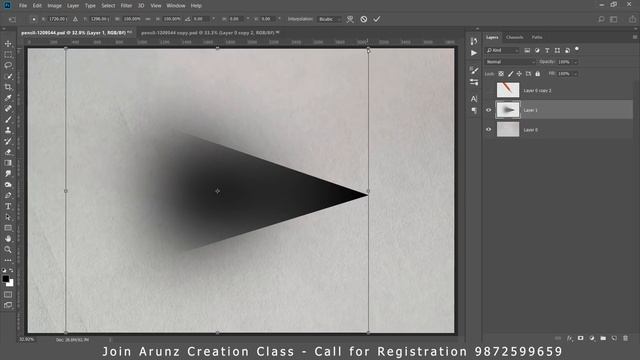Select the Gradient tool
This screenshot has width=640, height=360.
(8, 163)
